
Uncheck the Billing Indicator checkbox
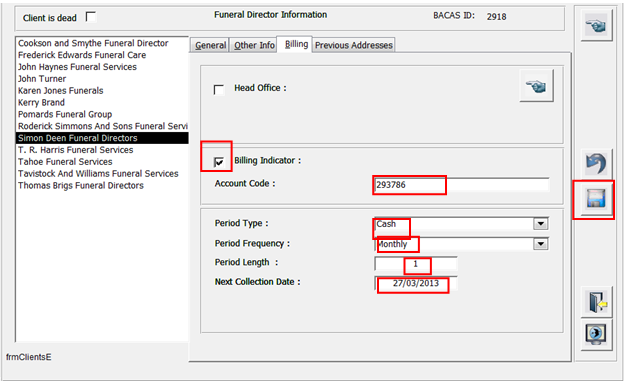(219, 161)
